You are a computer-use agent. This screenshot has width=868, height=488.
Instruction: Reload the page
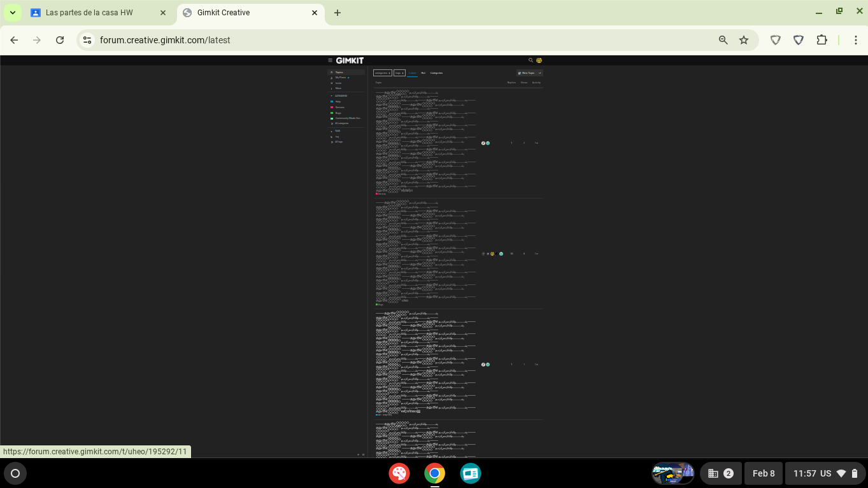point(60,40)
